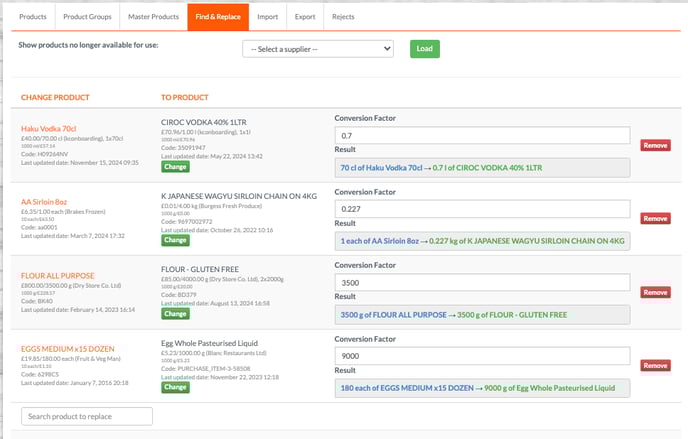Click the Egg Whole Pasteurised Liquid title
Viewport: 688px width, 439px height.
pyautogui.click(x=209, y=343)
